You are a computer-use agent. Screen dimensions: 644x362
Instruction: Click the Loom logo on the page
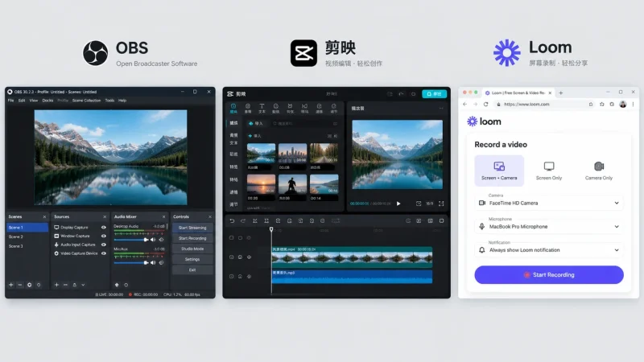(x=485, y=121)
